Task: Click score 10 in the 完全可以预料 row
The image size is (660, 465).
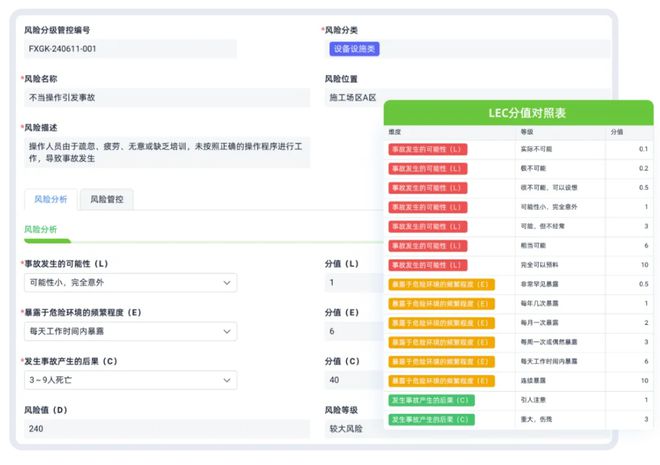Action: (x=644, y=265)
